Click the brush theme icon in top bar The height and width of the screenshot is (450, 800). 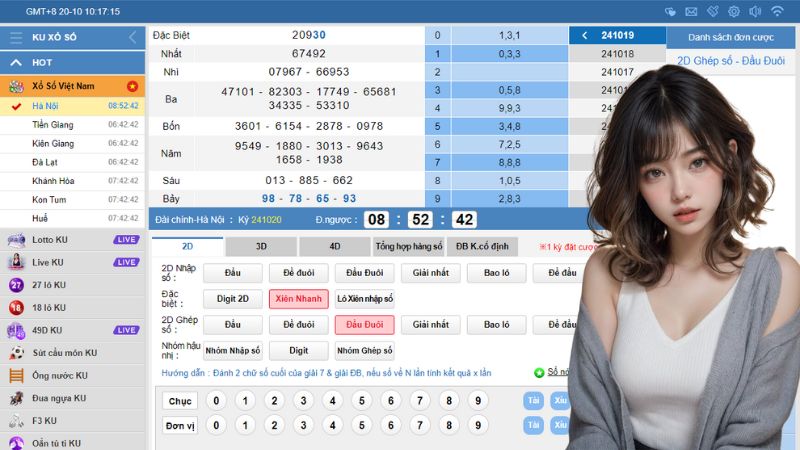[x=712, y=11]
